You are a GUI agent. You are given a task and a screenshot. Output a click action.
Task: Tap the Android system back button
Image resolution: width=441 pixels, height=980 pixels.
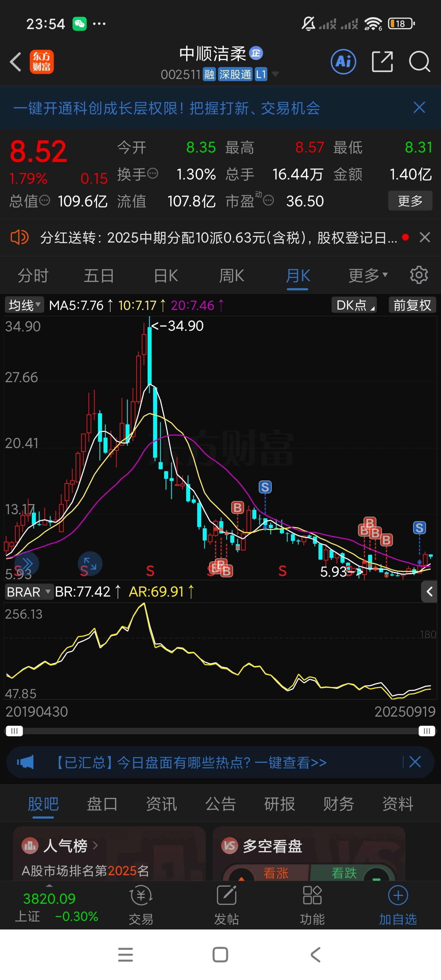pos(315,955)
